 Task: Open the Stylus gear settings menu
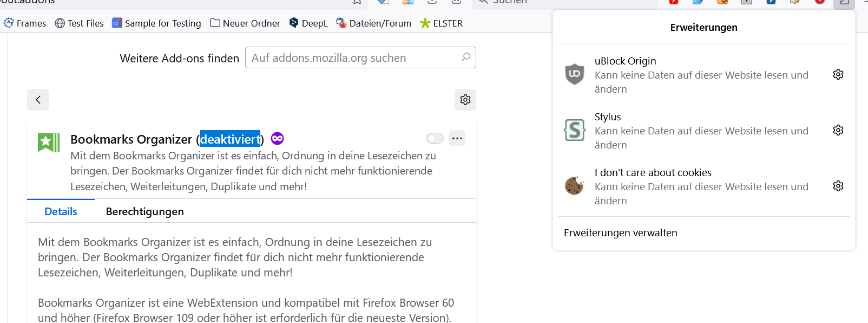coord(838,130)
